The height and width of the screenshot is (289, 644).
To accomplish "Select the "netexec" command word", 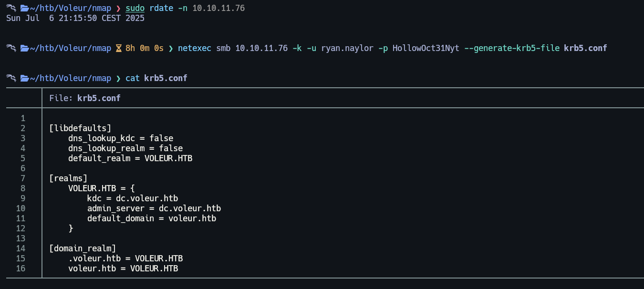I will click(x=195, y=48).
